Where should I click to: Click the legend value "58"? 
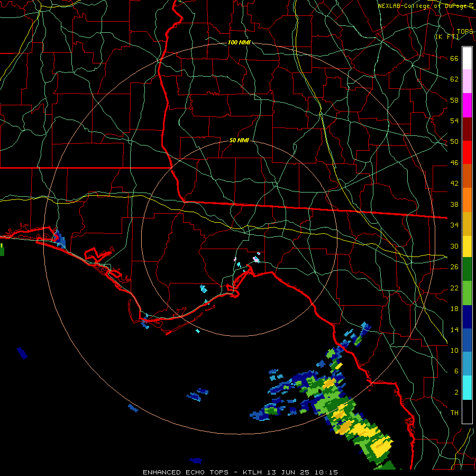tap(454, 100)
